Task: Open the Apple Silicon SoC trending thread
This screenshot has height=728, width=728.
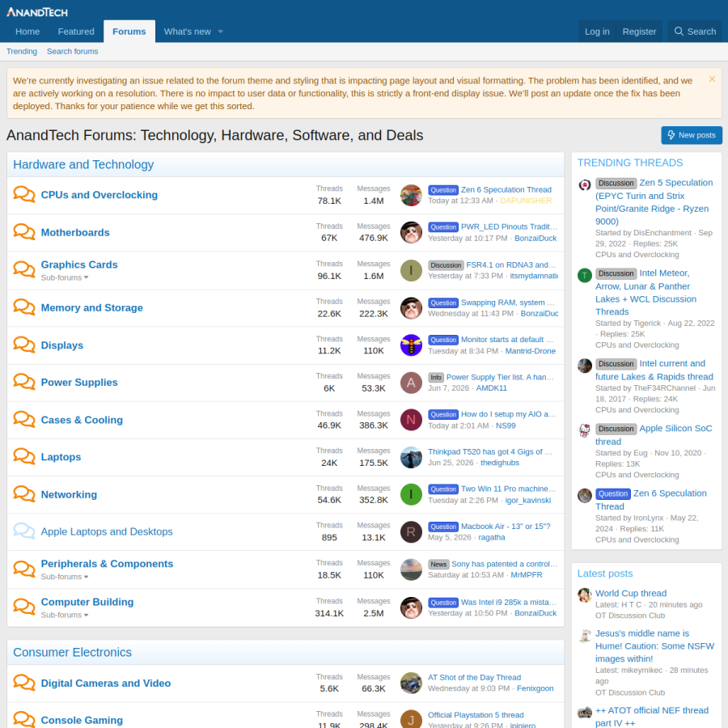Action: 654,434
